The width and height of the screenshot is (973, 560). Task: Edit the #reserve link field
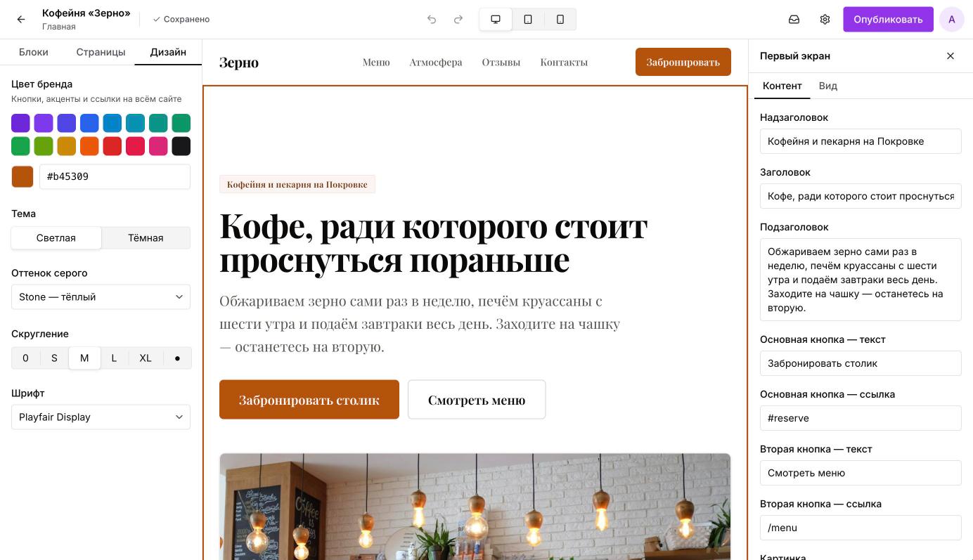[861, 418]
